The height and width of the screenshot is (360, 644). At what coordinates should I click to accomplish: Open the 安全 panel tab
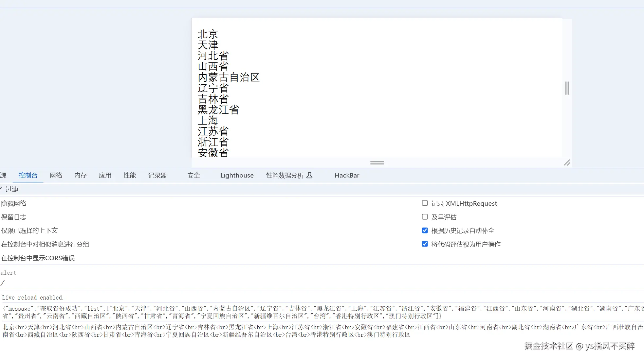click(193, 176)
